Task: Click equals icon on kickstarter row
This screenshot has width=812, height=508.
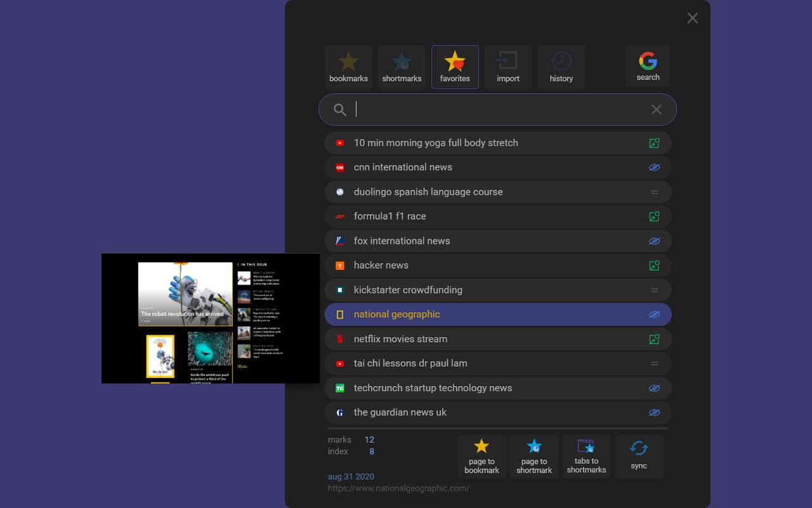Action: pos(655,290)
